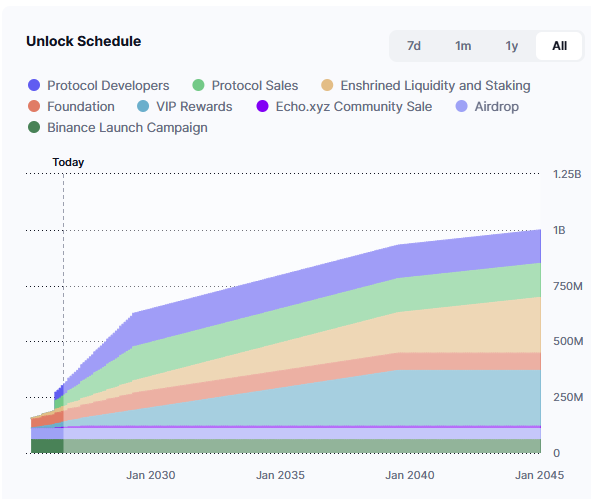Toggle the Foundation legend label
This screenshot has height=499, width=591.
(x=81, y=107)
